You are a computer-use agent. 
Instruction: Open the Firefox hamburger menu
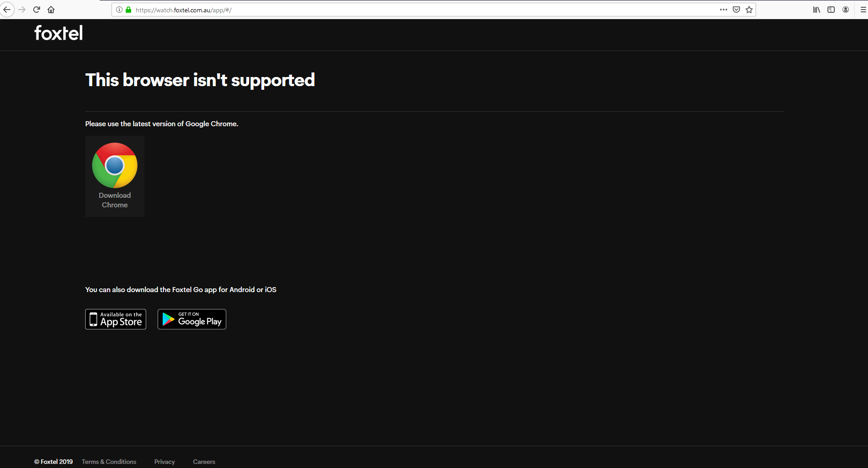tap(862, 10)
